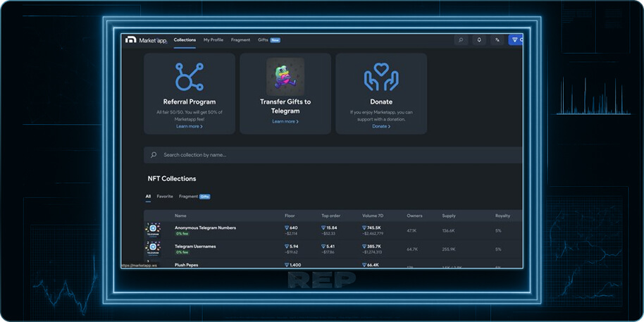Click the blue TON wallet button
This screenshot has width=644, height=322.
516,40
